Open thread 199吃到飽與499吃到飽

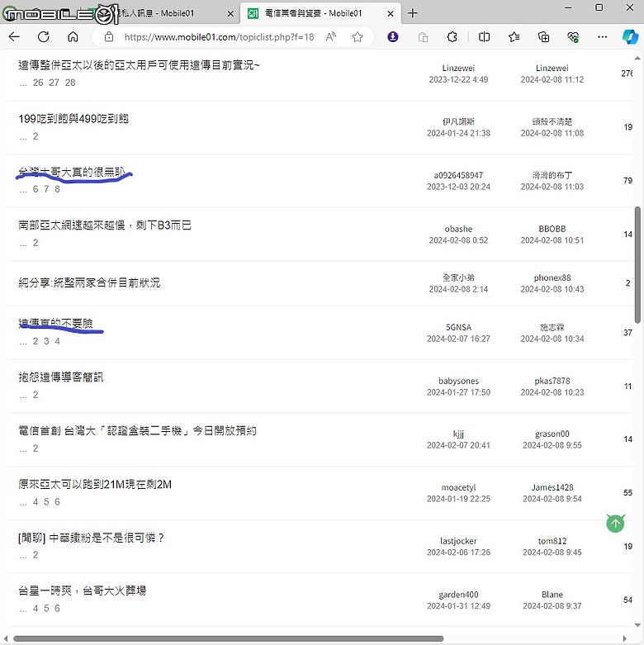(x=73, y=118)
